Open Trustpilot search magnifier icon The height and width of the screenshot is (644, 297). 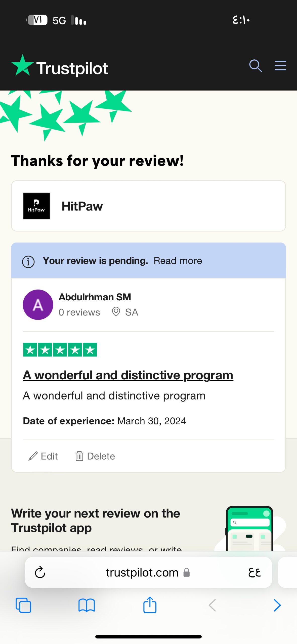tap(256, 66)
